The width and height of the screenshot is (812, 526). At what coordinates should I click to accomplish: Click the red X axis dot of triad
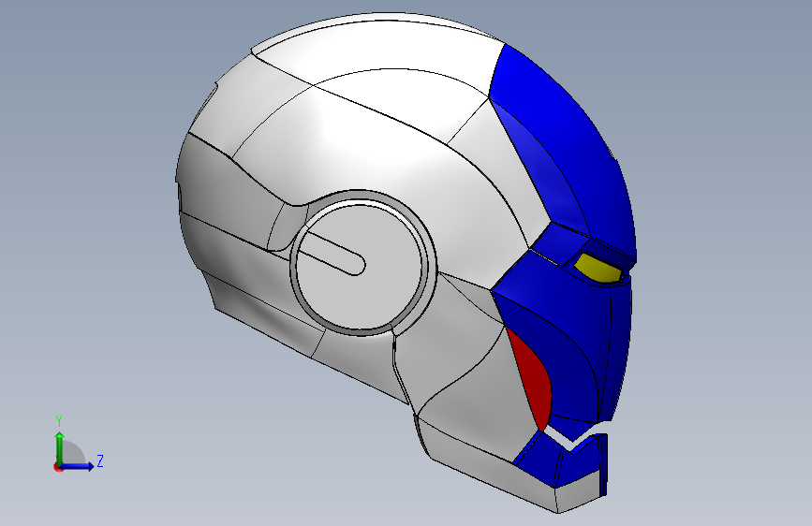58,468
